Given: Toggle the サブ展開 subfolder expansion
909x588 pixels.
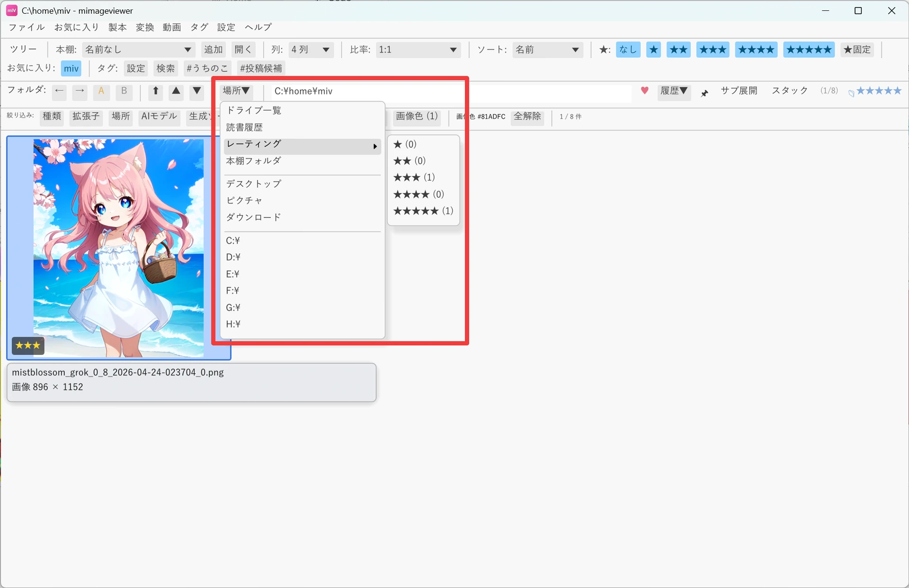Looking at the screenshot, I should (x=739, y=91).
